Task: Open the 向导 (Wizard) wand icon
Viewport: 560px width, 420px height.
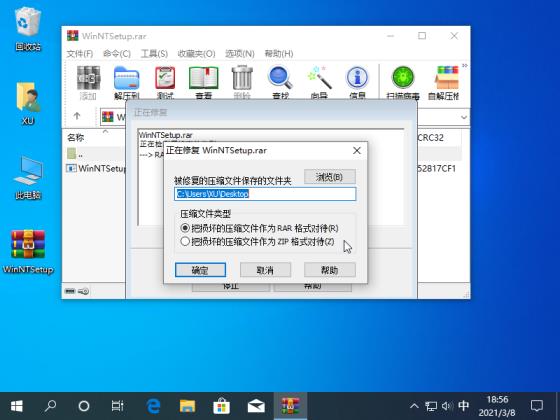Action: (319, 82)
